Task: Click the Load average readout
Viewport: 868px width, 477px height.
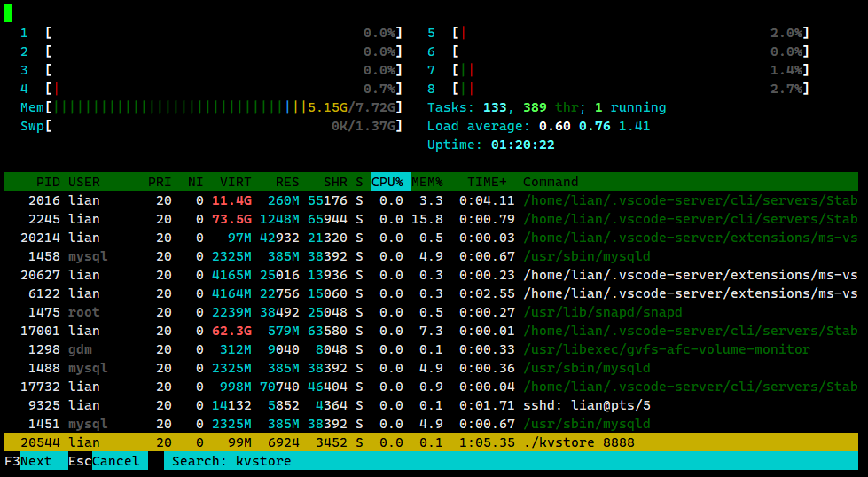Action: [x=538, y=126]
